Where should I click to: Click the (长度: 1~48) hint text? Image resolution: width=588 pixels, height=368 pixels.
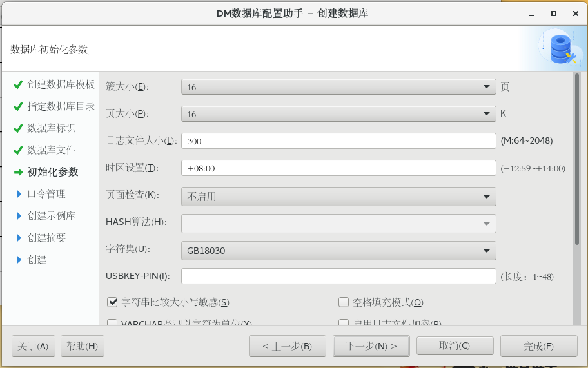pos(527,276)
